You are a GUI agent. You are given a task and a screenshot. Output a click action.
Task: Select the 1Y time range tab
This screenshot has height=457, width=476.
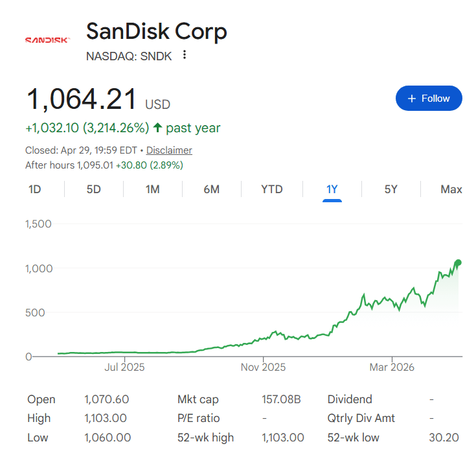pyautogui.click(x=332, y=189)
